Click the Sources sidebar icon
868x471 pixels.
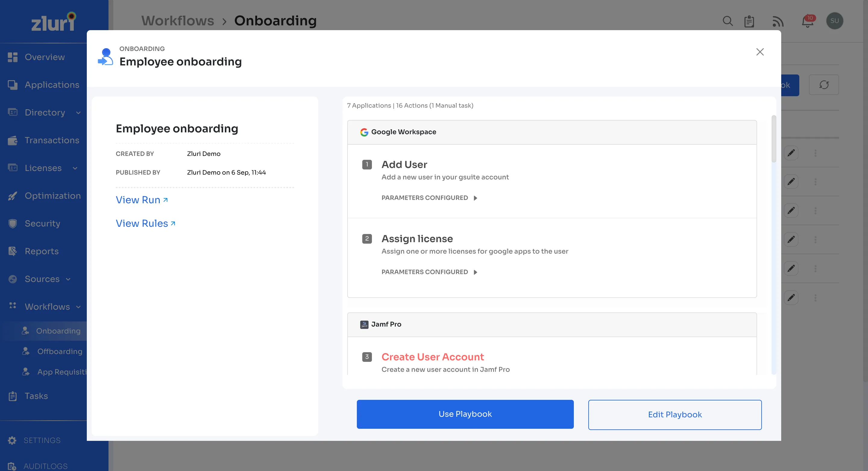tap(12, 279)
